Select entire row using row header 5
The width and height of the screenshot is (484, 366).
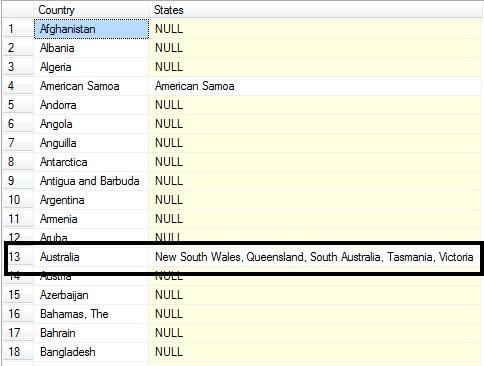pyautogui.click(x=18, y=105)
